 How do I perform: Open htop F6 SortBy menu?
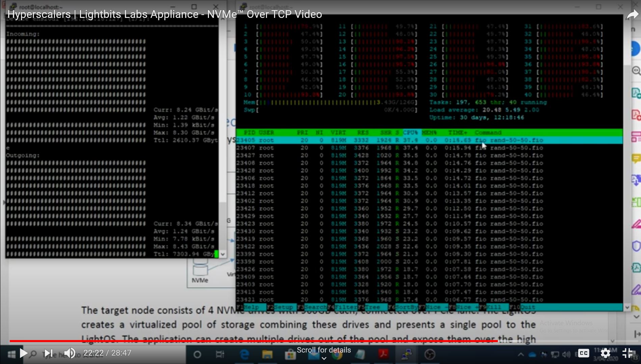click(x=403, y=307)
